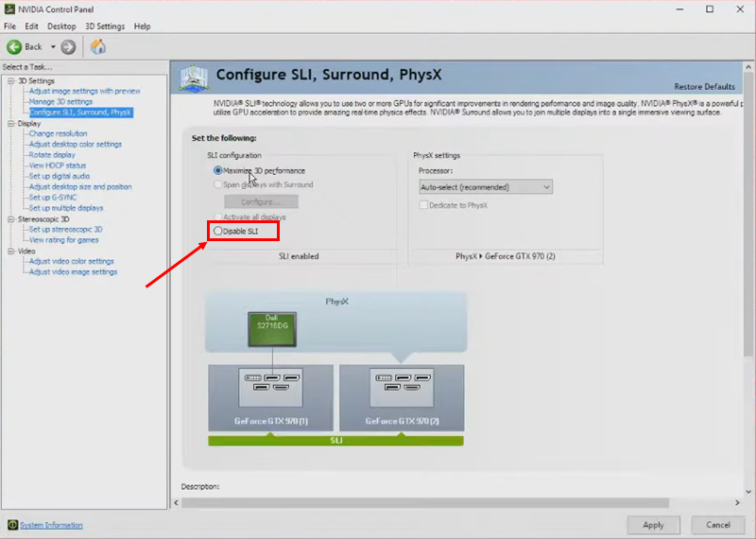The image size is (756, 539).
Task: Select the Dell S2716DG monitor thumbnail
Action: click(x=272, y=329)
